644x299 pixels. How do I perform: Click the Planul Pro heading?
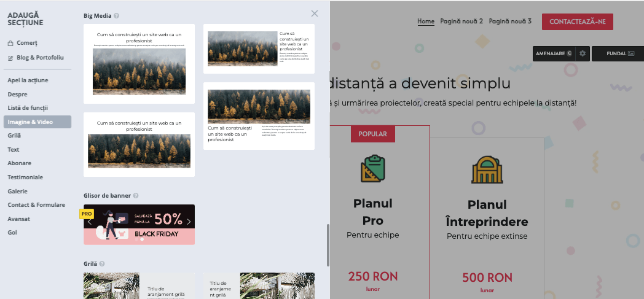pos(373,212)
